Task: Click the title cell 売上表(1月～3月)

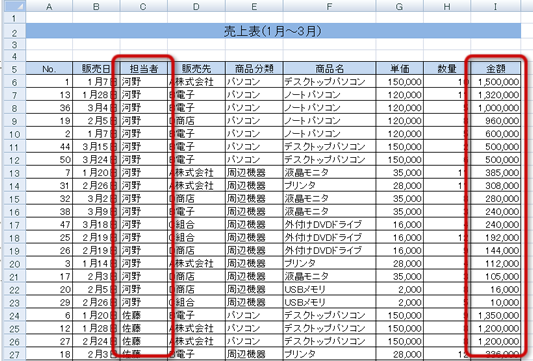Action: (273, 31)
